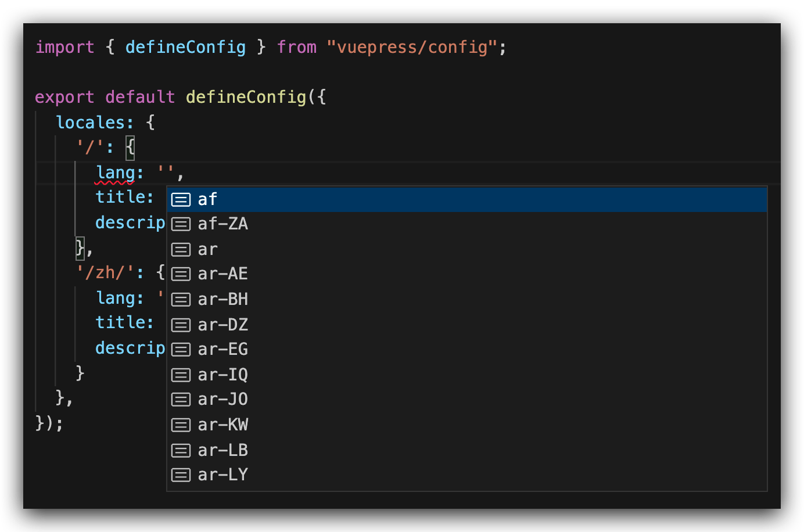This screenshot has height=532, width=804.
Task: Pick 'ar-KW' in the suggestion list
Action: [x=222, y=425]
